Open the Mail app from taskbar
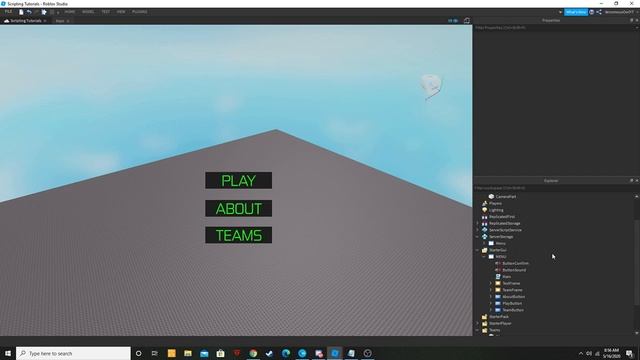Image resolution: width=640 pixels, height=360 pixels. pos(204,353)
